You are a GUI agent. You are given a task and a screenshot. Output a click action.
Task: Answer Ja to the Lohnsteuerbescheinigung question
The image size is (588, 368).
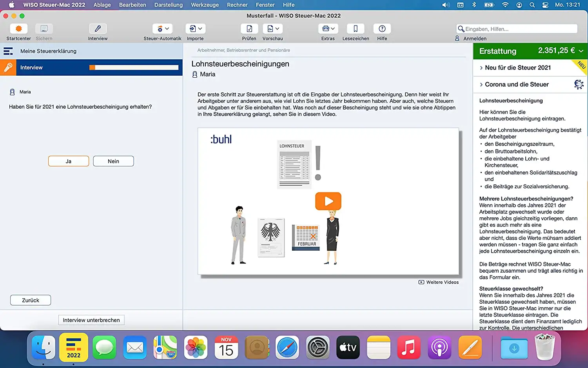69,161
